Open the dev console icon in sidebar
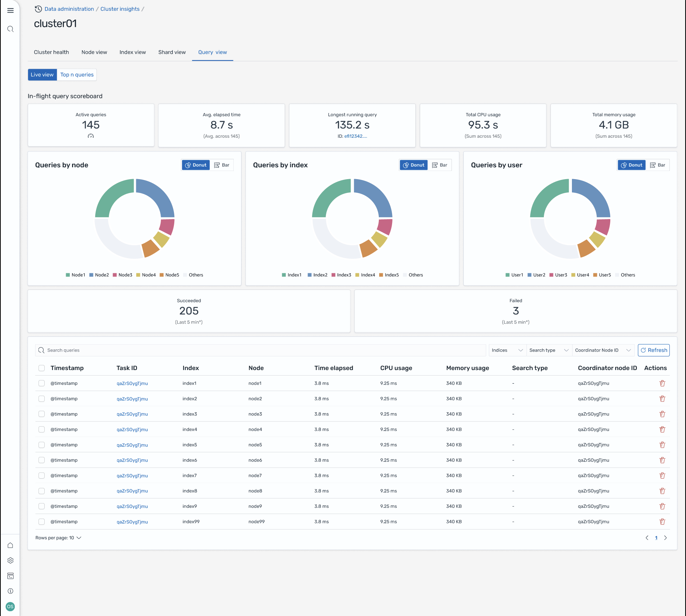The image size is (686, 616). 10,576
